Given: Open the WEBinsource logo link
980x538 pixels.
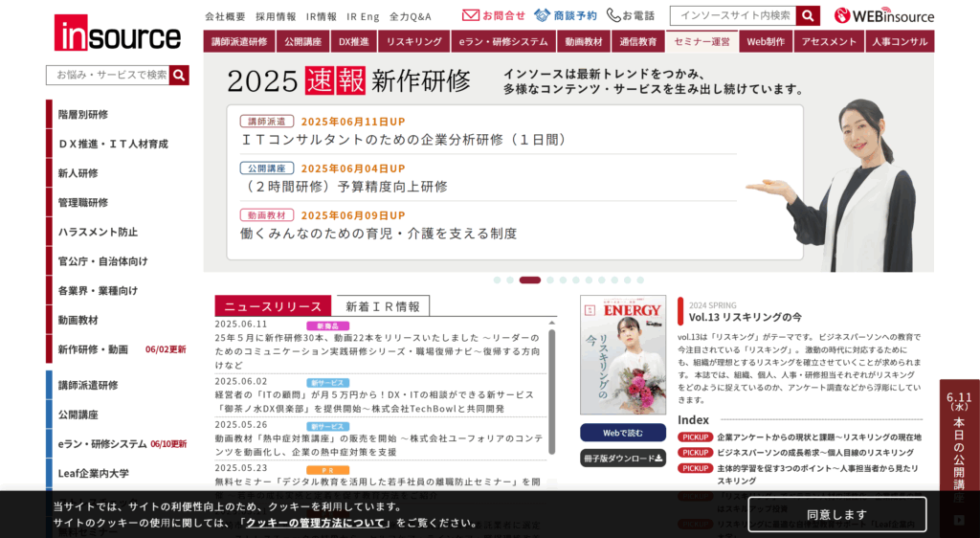Looking at the screenshot, I should pos(882,15).
